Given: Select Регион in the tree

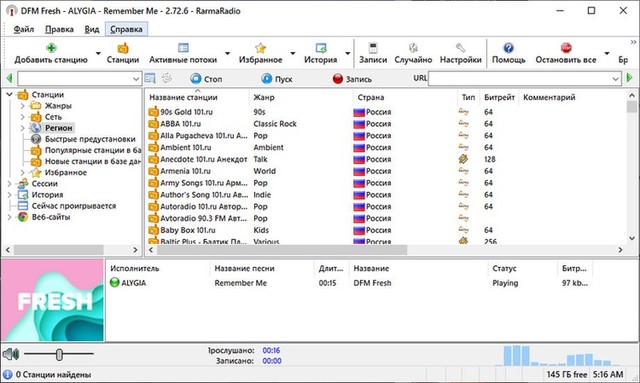Looking at the screenshot, I should pyautogui.click(x=58, y=128).
